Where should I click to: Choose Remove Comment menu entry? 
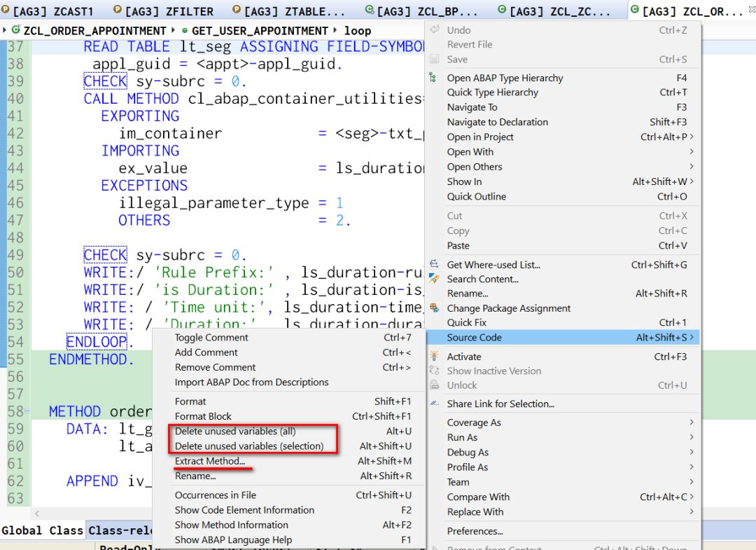[x=289, y=367]
